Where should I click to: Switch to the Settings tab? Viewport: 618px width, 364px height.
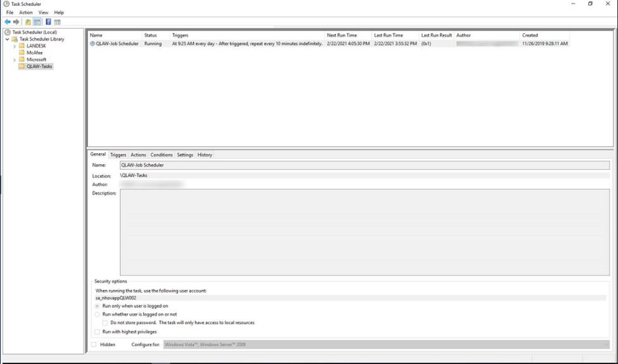(185, 155)
